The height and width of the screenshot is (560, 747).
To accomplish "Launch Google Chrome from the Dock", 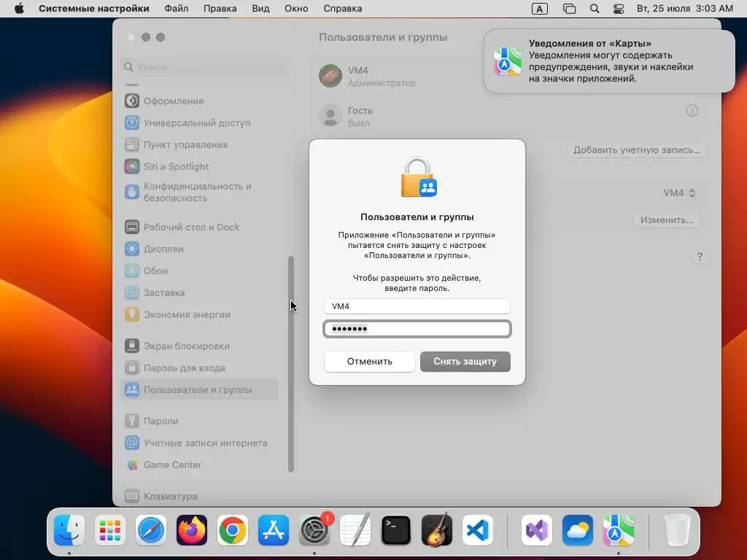I will (x=233, y=530).
